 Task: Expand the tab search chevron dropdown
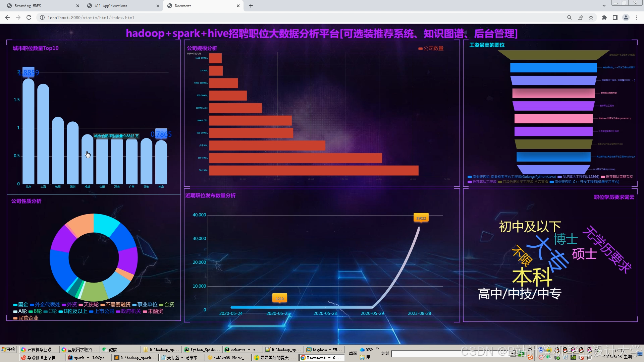(x=604, y=6)
